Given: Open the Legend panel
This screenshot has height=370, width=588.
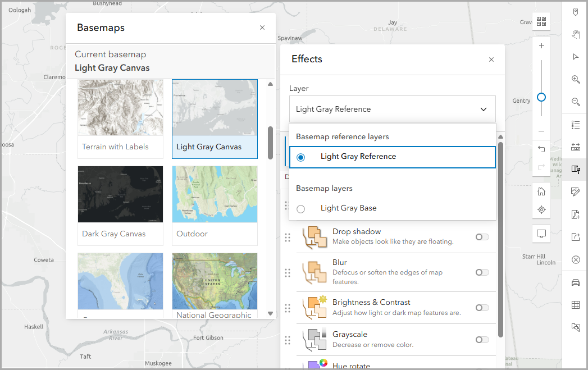Looking at the screenshot, I should [575, 124].
